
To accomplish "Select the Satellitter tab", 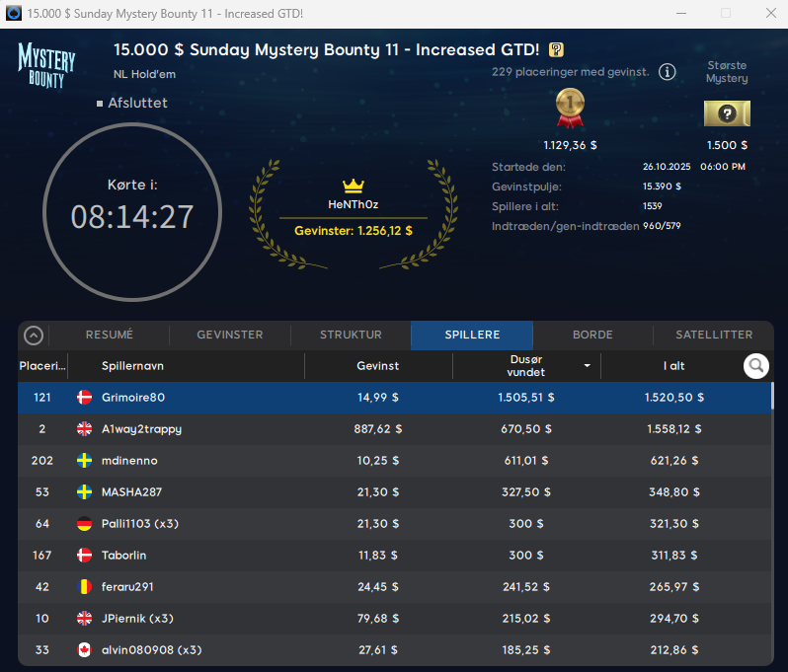I will pos(714,335).
